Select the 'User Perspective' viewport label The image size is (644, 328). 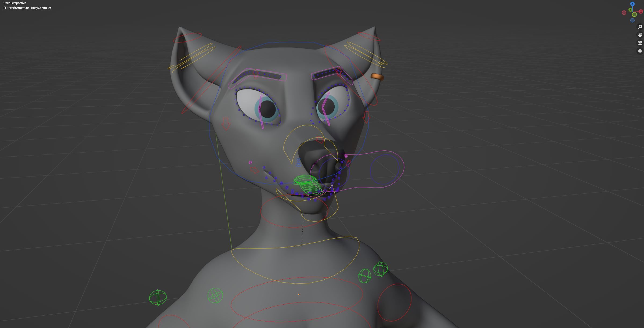(x=15, y=3)
